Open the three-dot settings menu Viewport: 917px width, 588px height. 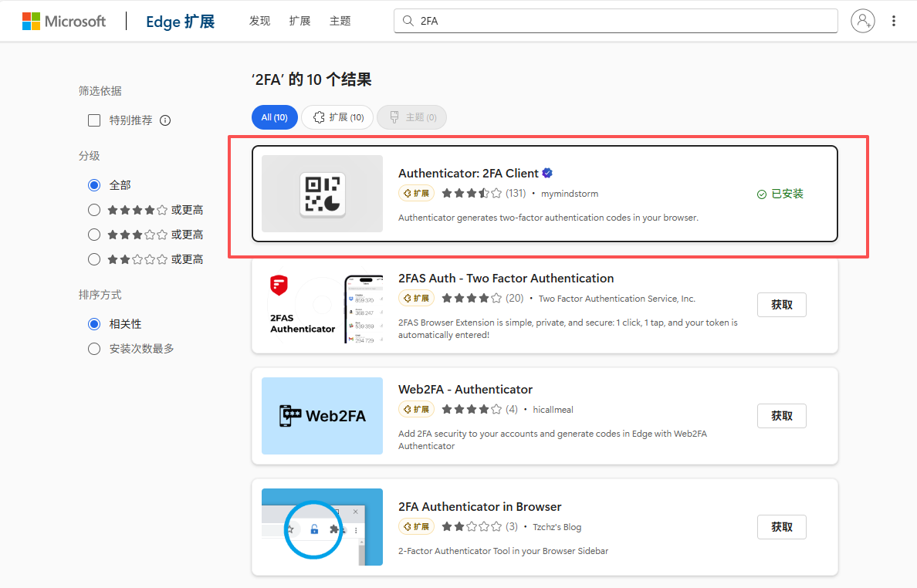894,21
